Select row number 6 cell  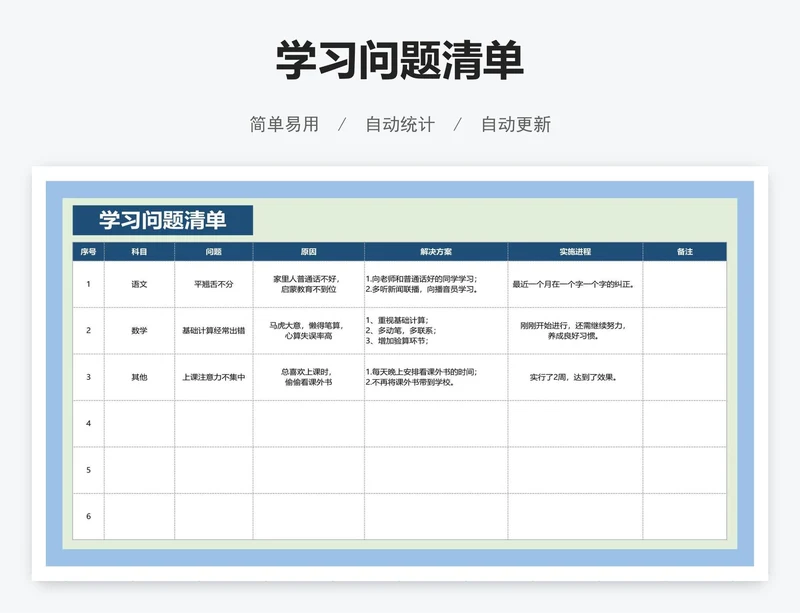tap(88, 517)
